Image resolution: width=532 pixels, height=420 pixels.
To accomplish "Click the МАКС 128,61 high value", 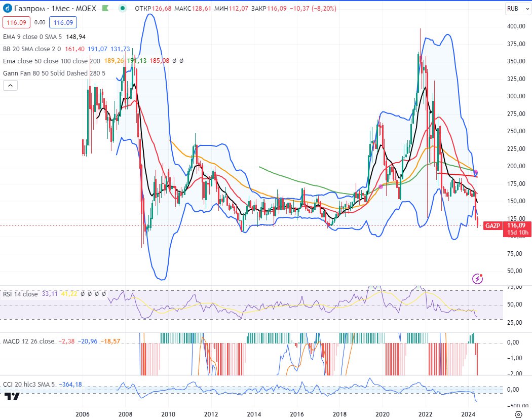I will pyautogui.click(x=193, y=9).
